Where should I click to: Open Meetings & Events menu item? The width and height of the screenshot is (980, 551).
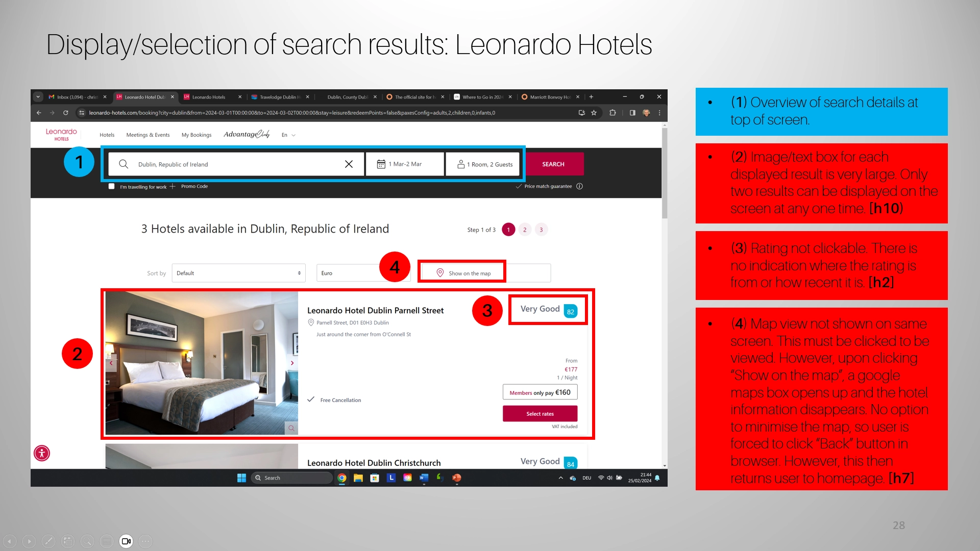point(148,135)
